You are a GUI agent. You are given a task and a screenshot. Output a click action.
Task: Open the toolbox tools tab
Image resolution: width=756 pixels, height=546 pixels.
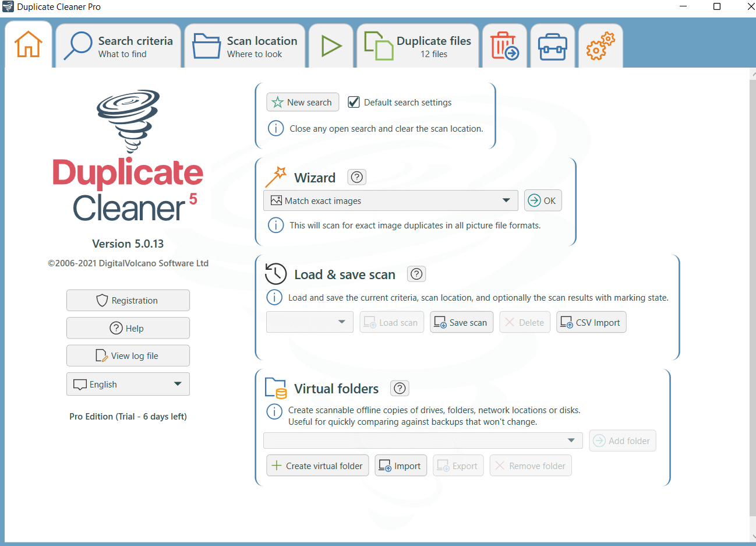tap(553, 46)
